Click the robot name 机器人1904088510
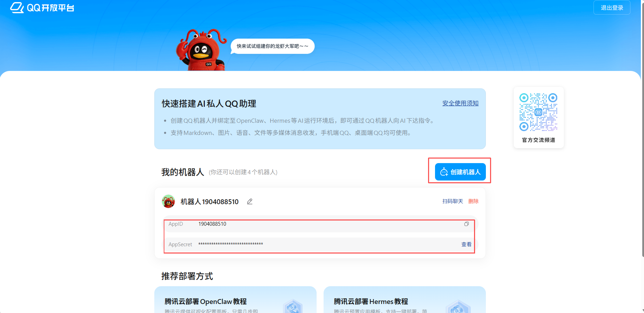This screenshot has height=313, width=644. click(x=209, y=202)
